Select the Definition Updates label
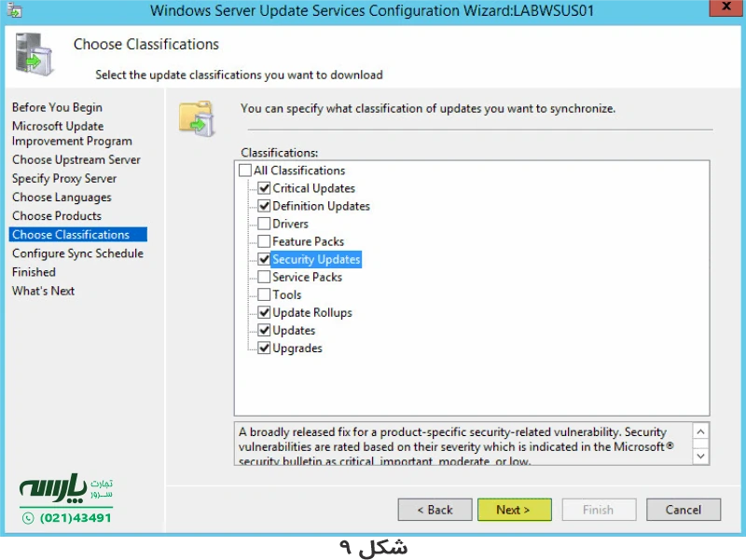The image size is (746, 560). pyautogui.click(x=321, y=206)
